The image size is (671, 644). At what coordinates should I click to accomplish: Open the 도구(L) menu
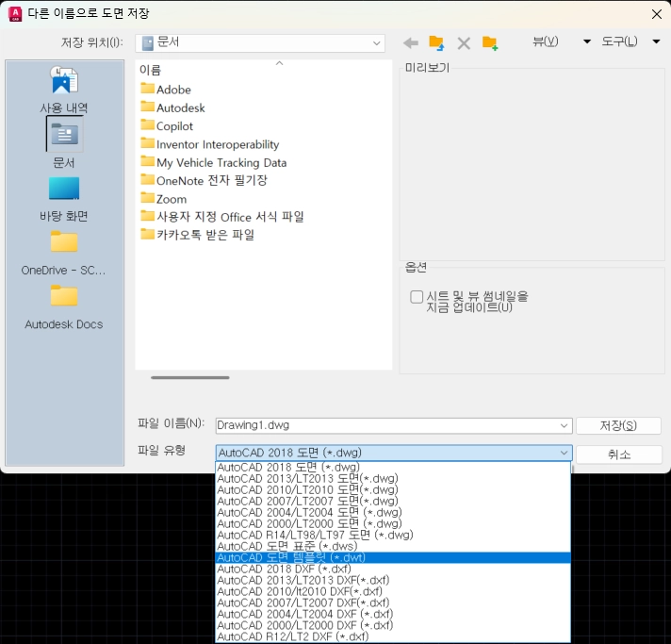click(619, 41)
